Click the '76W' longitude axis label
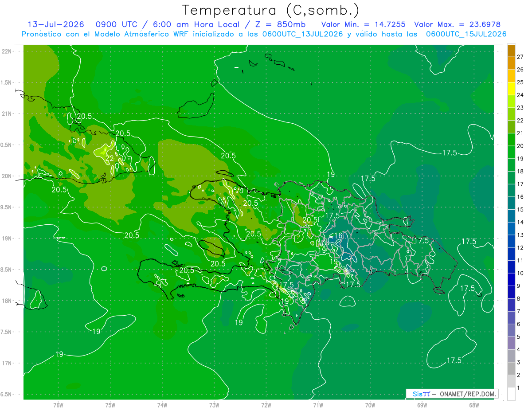This screenshot has height=411, width=532. (58, 405)
